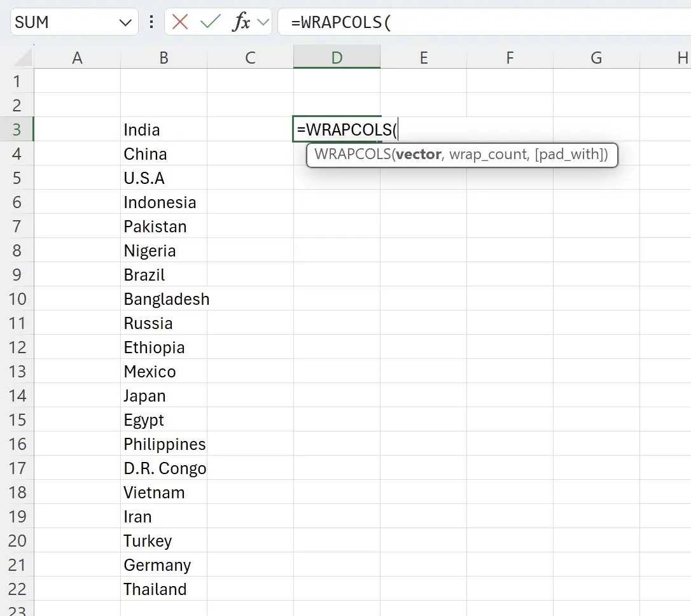Select the cell containing Germany
This screenshot has height=616, width=691.
click(164, 564)
